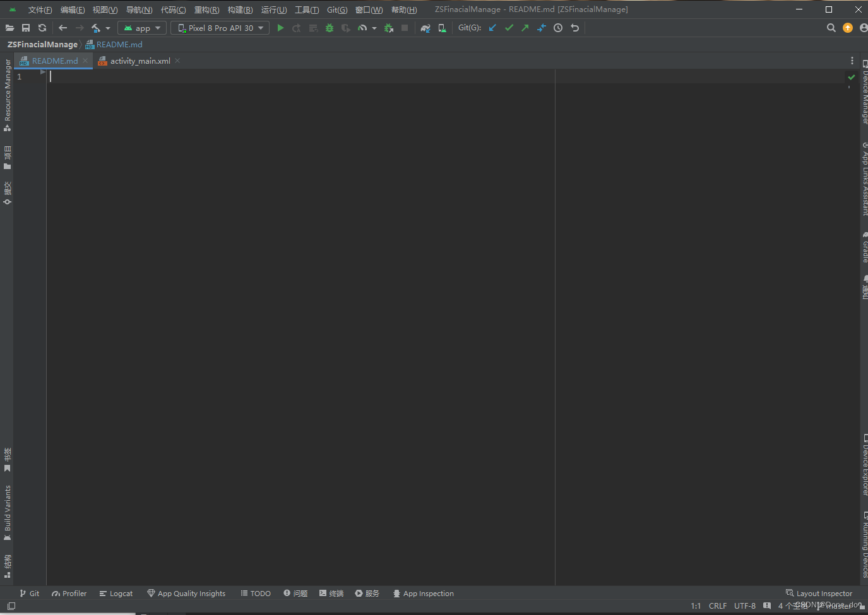Click the Save All disk icon
Viewport: 868px width, 615px height.
click(26, 28)
